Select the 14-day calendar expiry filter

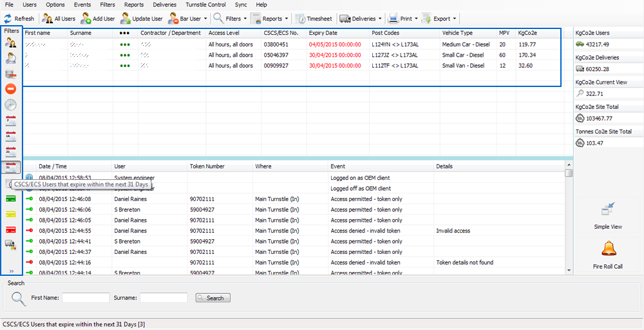[11, 136]
